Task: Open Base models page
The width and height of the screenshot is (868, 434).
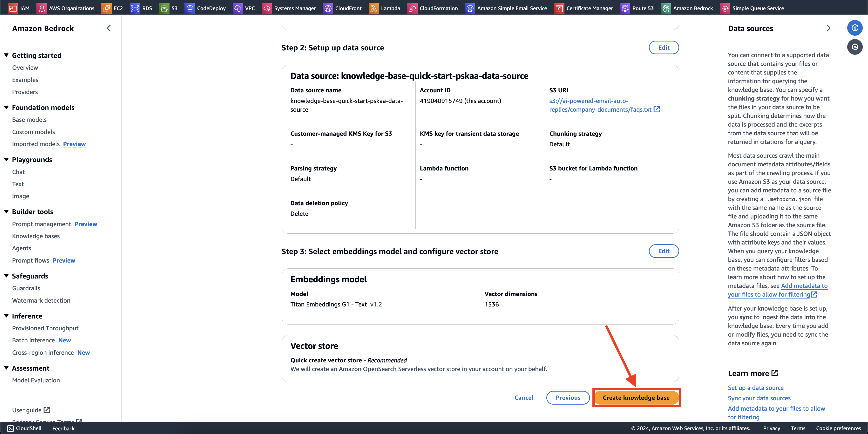Action: 29,120
